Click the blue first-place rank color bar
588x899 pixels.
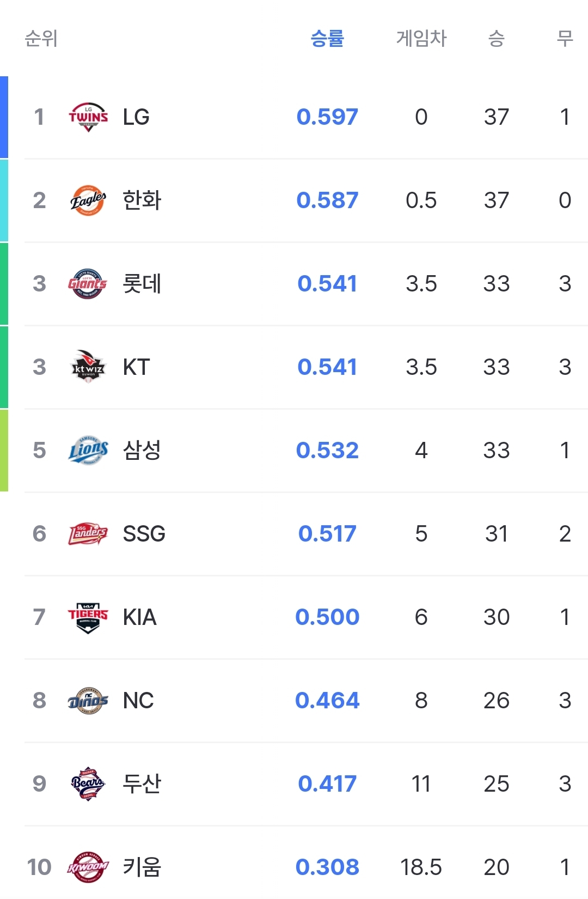(x=4, y=117)
